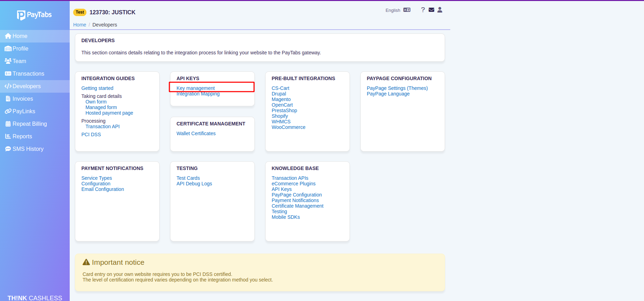Click the Home house icon in sidebar

click(8, 36)
